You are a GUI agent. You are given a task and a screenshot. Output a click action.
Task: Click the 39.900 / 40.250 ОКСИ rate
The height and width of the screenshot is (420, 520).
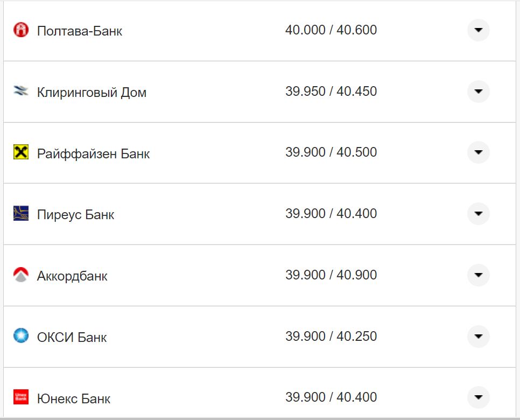pyautogui.click(x=331, y=337)
